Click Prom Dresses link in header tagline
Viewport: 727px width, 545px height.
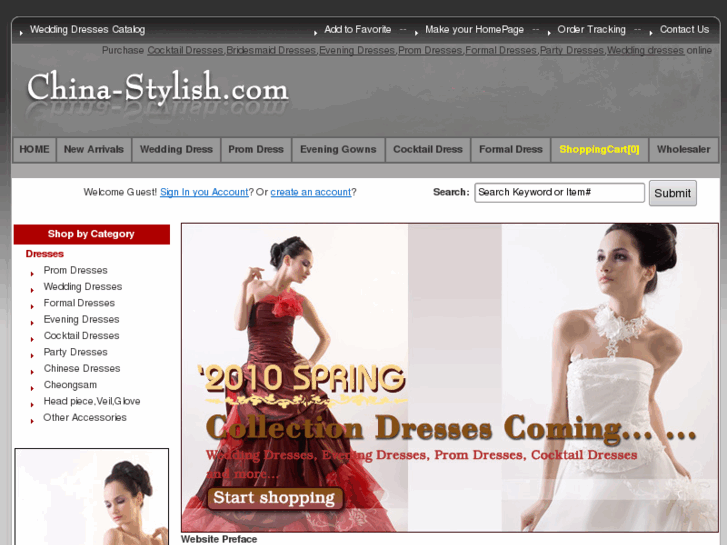point(430,51)
